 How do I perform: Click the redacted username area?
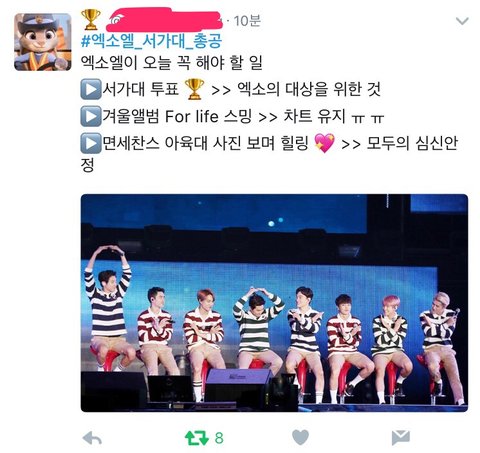(x=164, y=20)
